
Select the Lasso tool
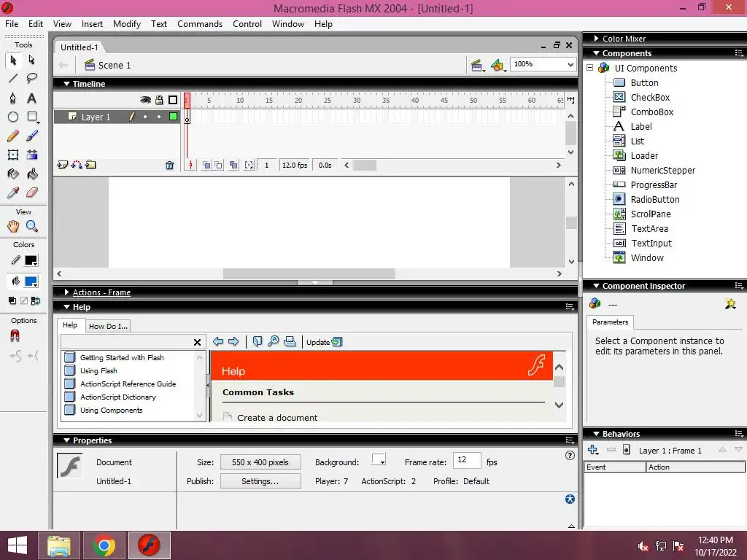pyautogui.click(x=32, y=79)
